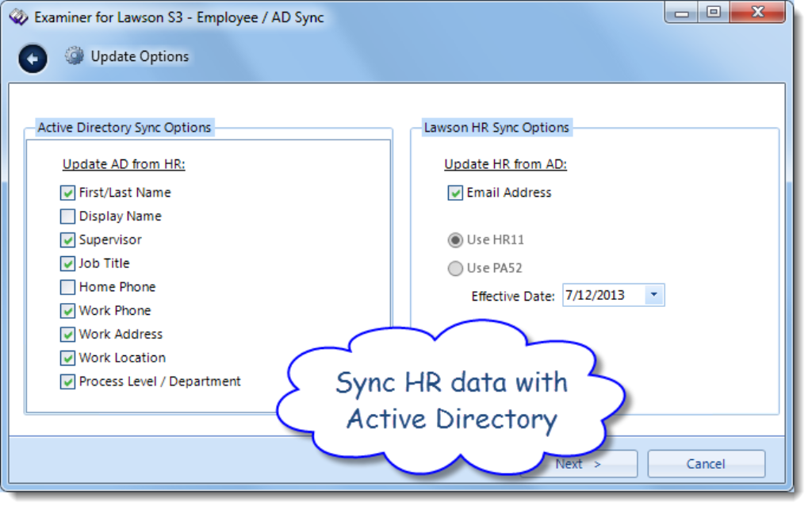Image resolution: width=812 pixels, height=510 pixels.
Task: Click the Update Options gear icon
Action: [74, 56]
